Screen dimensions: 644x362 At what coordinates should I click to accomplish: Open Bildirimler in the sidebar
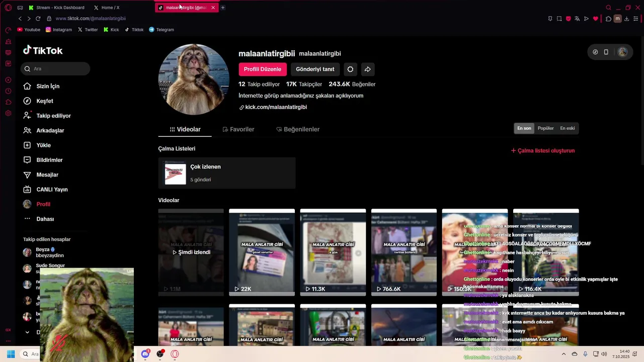tap(43, 160)
